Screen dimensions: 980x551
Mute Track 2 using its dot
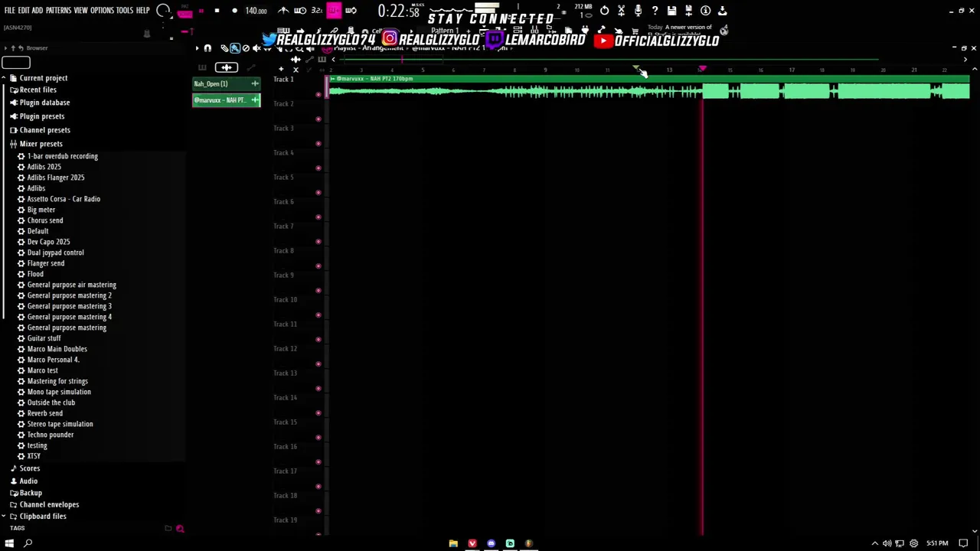click(x=318, y=119)
